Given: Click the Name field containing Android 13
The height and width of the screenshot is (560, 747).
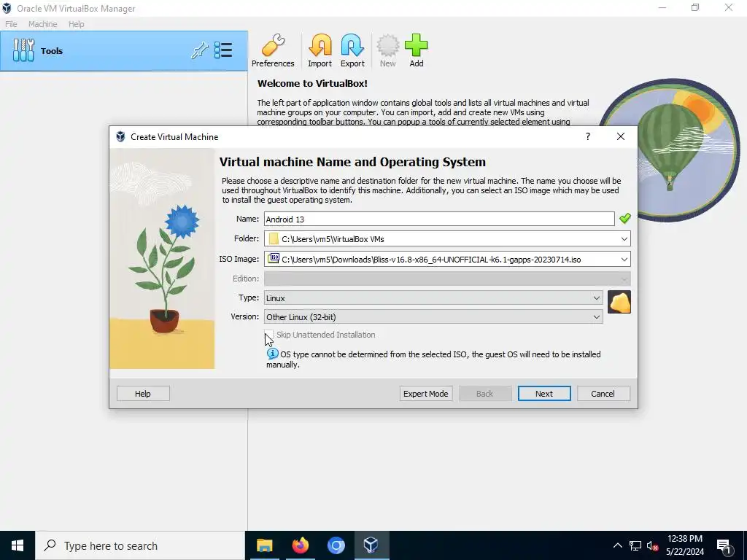Looking at the screenshot, I should (x=439, y=219).
